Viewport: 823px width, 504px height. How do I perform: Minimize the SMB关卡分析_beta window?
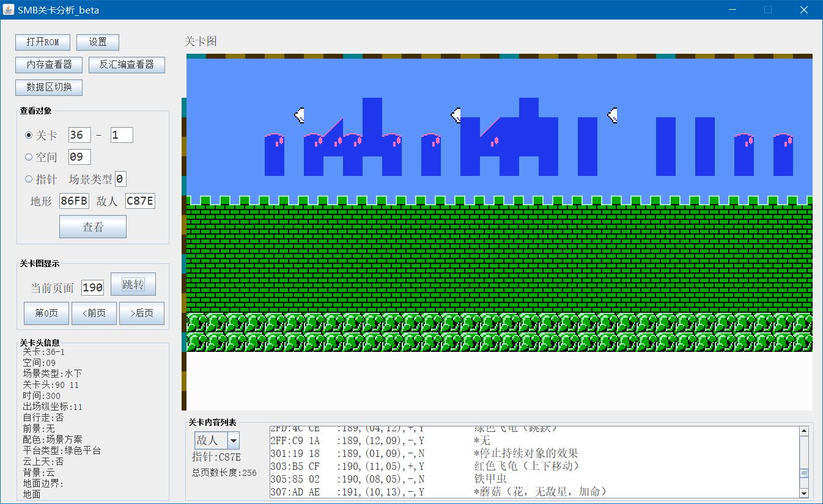[733, 10]
